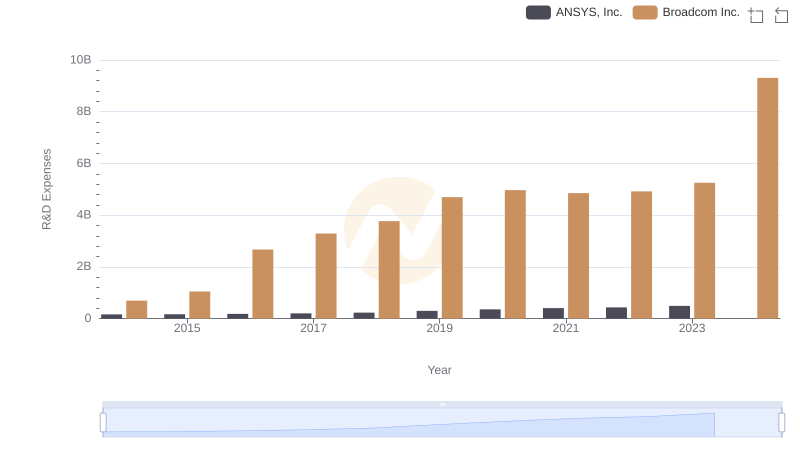The image size is (800, 461).
Task: Toggle ANSYS, Inc. series in legend
Action: (x=574, y=12)
